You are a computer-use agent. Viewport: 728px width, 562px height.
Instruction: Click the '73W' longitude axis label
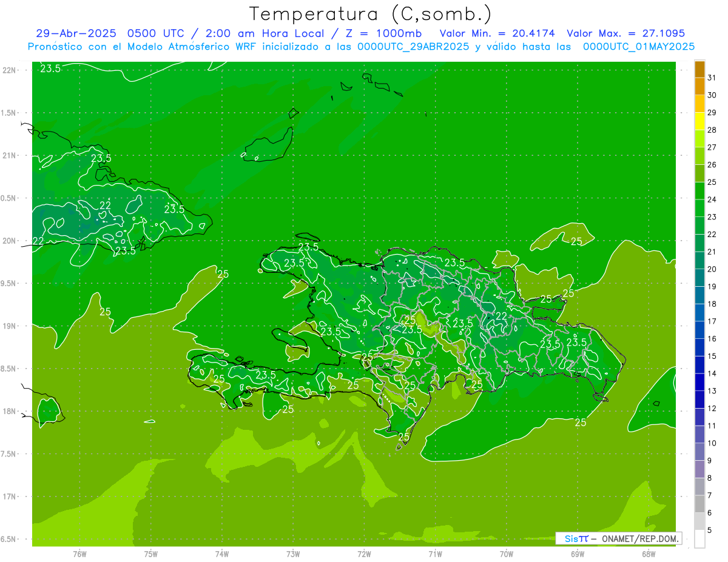pos(293,553)
